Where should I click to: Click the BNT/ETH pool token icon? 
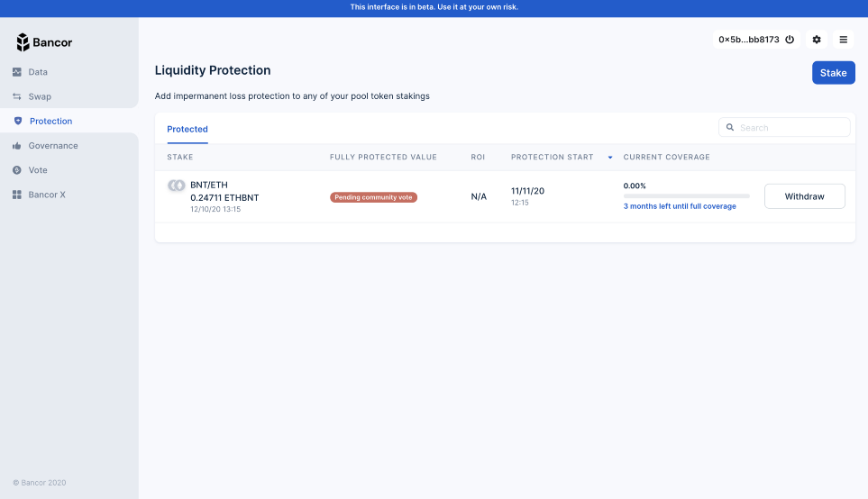point(177,186)
